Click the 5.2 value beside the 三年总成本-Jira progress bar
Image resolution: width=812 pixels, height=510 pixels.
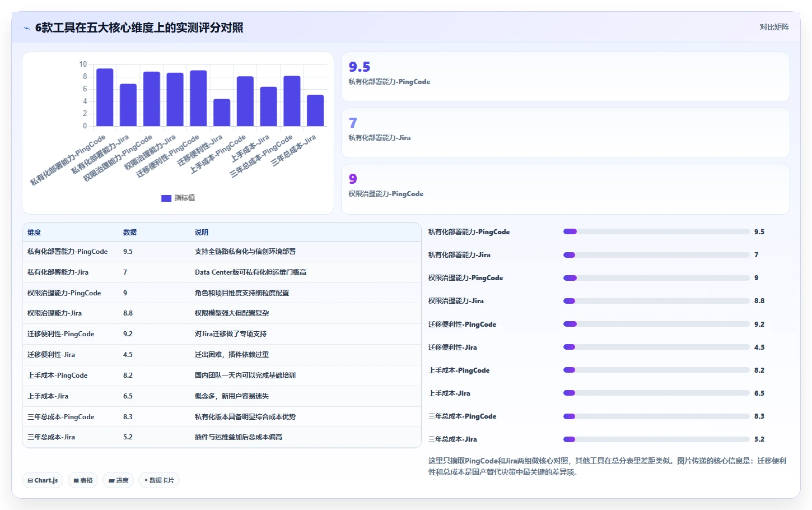(759, 439)
